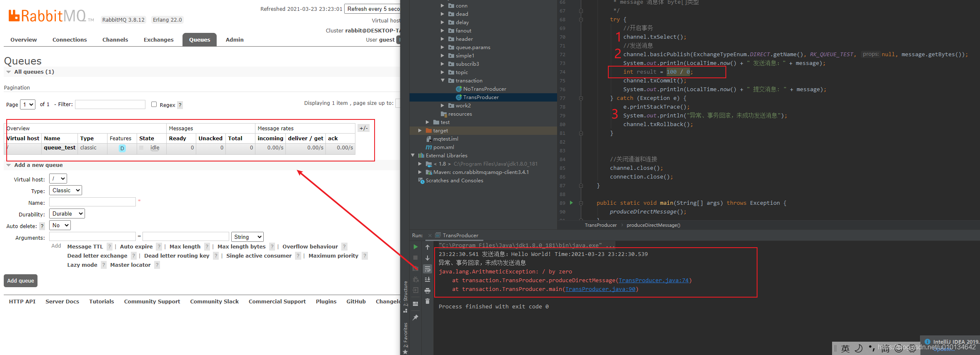This screenshot has width=980, height=355.
Task: Open TransProducer.java:90 stack trace link
Action: point(600,289)
